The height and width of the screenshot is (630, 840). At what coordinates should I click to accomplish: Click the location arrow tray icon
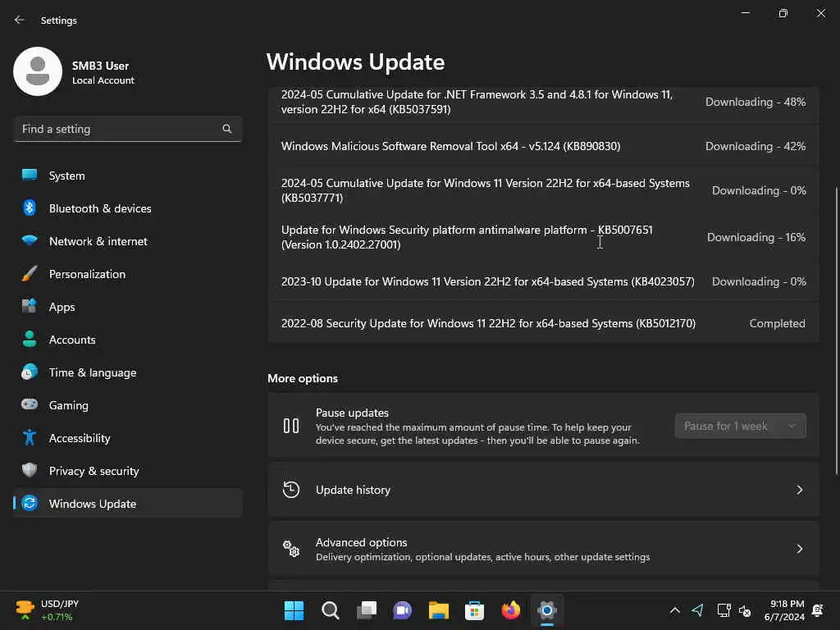pyautogui.click(x=697, y=610)
